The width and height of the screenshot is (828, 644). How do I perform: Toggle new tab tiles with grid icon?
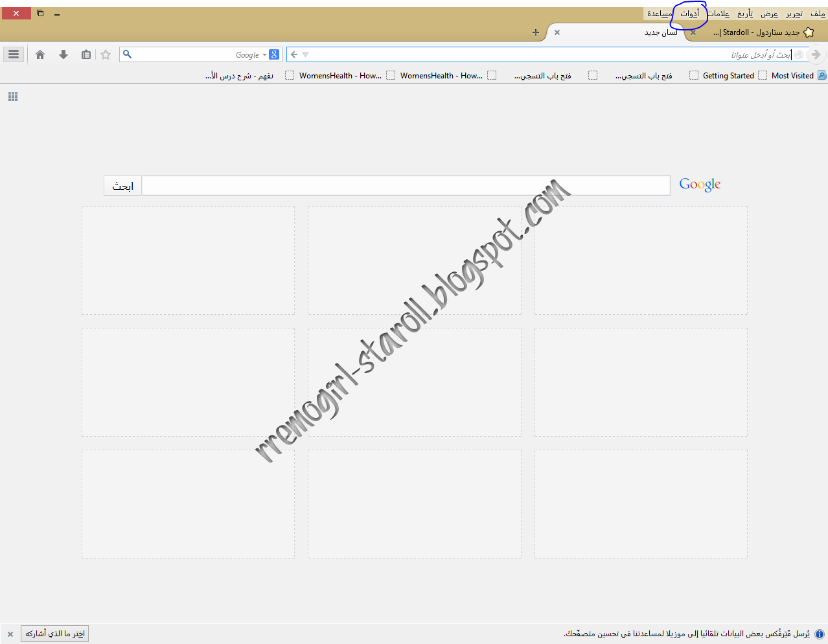click(13, 97)
